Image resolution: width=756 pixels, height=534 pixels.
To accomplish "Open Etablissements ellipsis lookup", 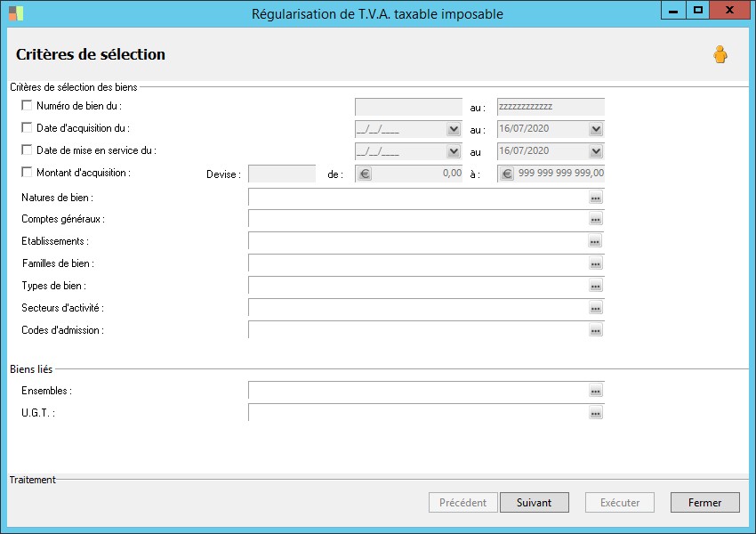I will 596,241.
